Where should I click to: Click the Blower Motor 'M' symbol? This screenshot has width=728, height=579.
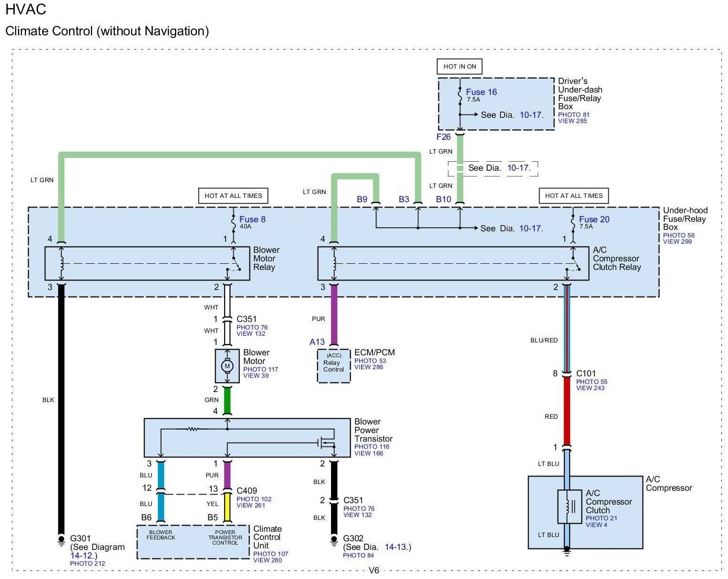tap(227, 366)
